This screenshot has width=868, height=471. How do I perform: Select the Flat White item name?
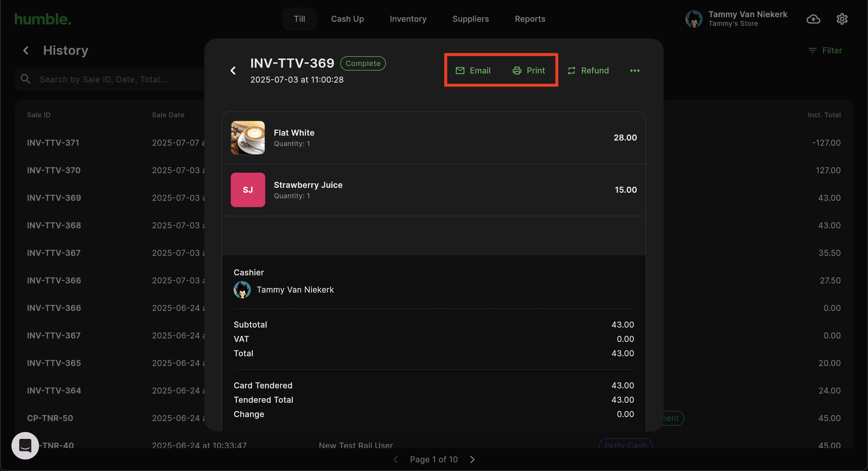294,133
